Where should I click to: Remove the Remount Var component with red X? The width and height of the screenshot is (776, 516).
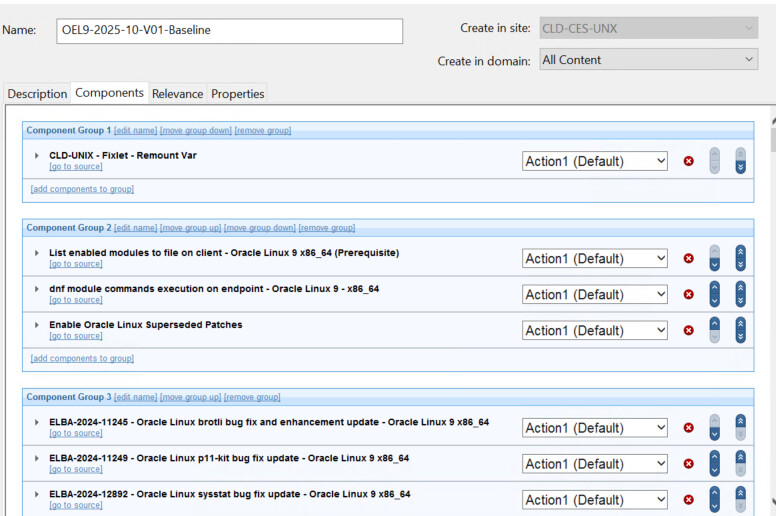[x=688, y=161]
